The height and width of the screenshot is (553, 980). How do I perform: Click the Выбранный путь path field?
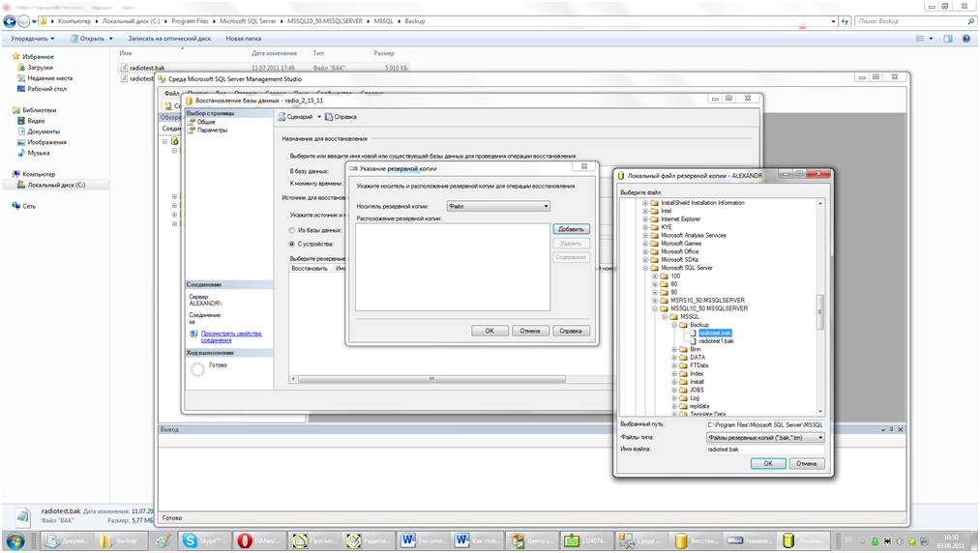765,425
